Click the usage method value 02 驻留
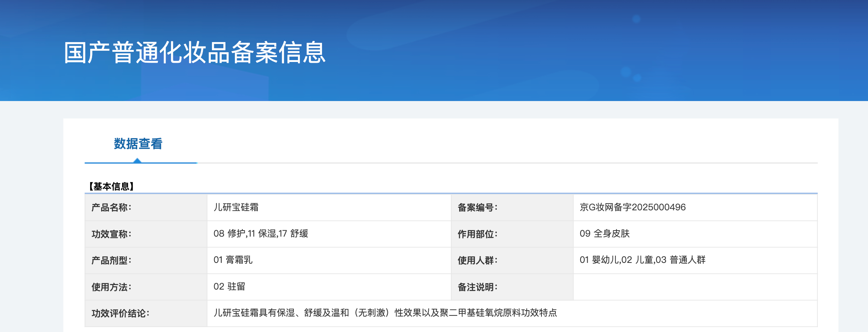 tap(229, 287)
